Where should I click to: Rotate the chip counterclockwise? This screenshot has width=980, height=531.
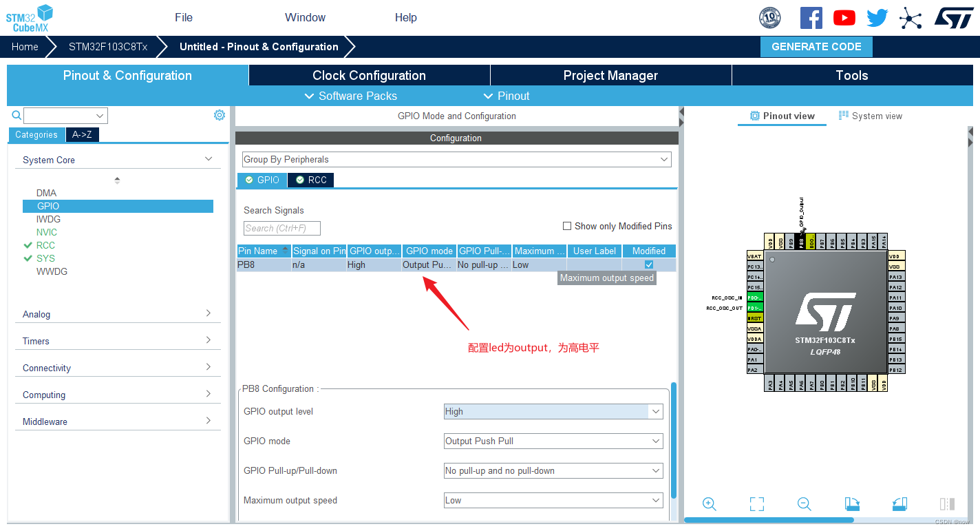tap(899, 503)
